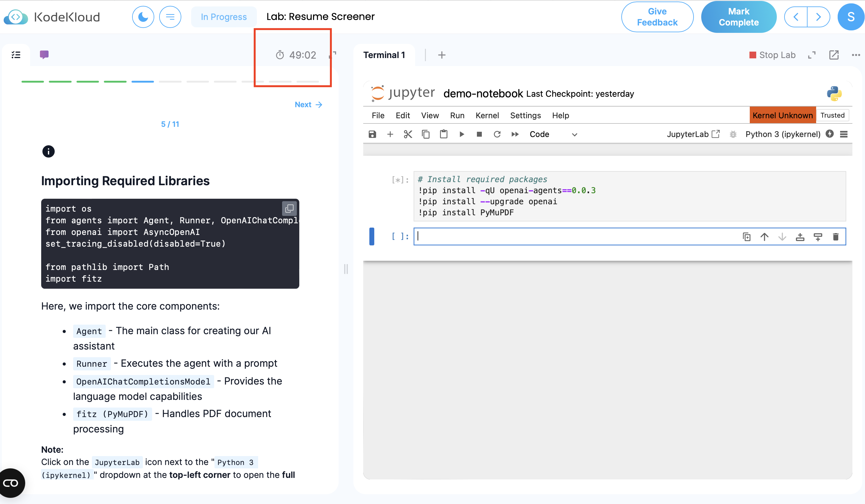Screen dimensions: 865x504
Task: Cut selected cell using scissors icon
Action: (408, 134)
